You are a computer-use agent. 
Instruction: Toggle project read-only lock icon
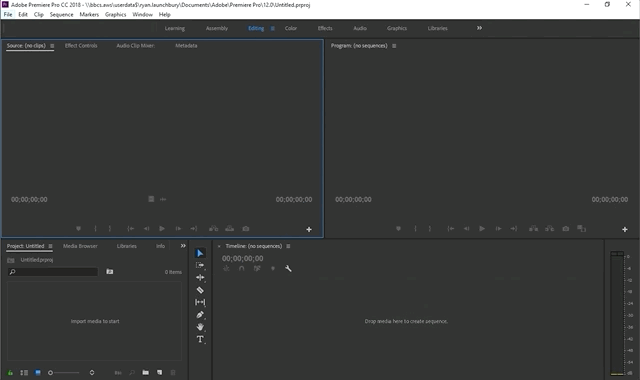click(10, 373)
